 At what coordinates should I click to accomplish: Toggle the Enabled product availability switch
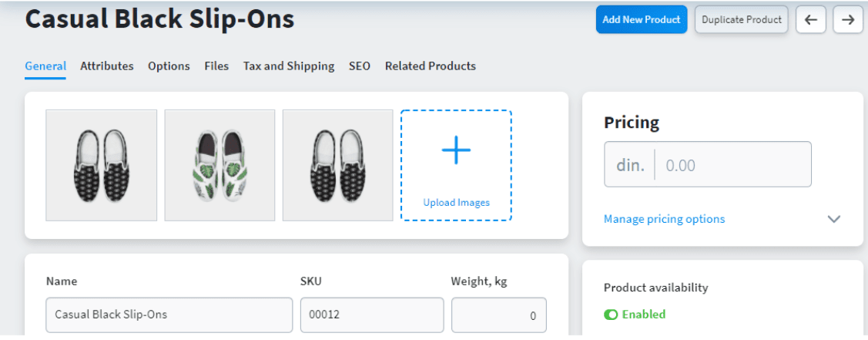(611, 315)
